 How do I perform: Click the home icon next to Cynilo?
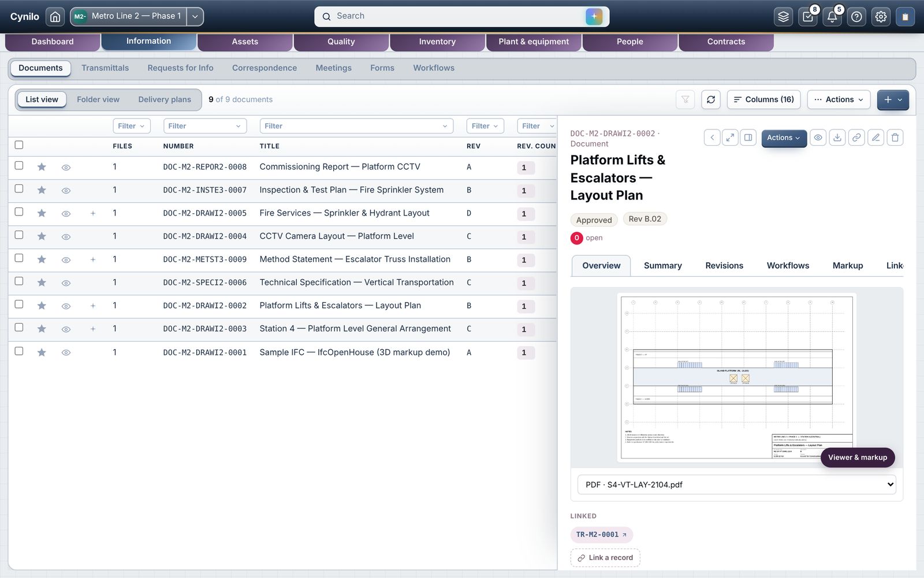(55, 17)
